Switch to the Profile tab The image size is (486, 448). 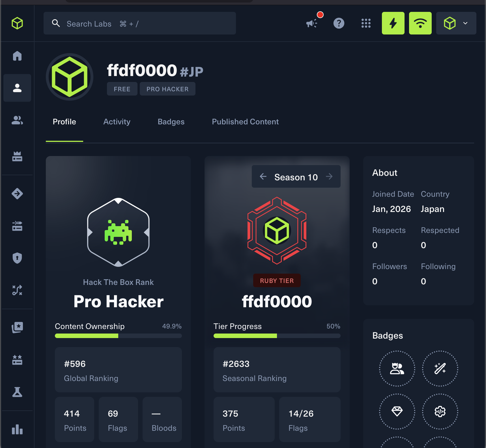tap(64, 122)
